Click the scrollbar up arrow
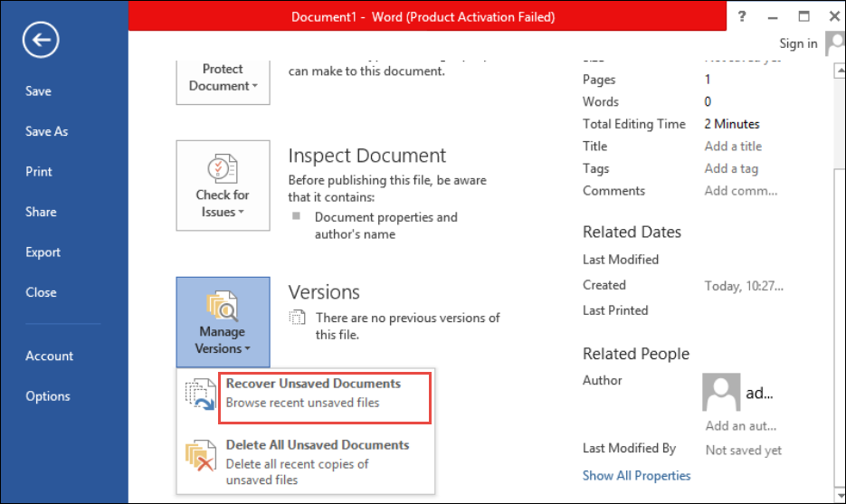 [x=840, y=71]
